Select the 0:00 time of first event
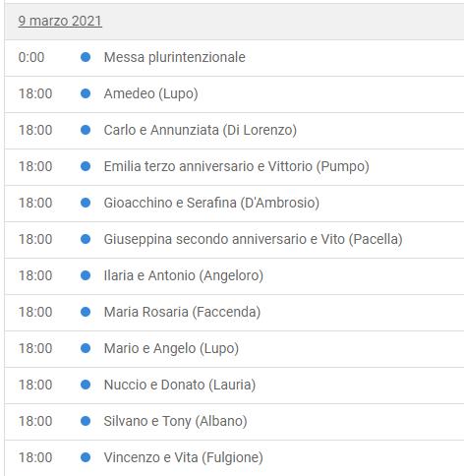Image resolution: width=464 pixels, height=476 pixels. point(31,57)
